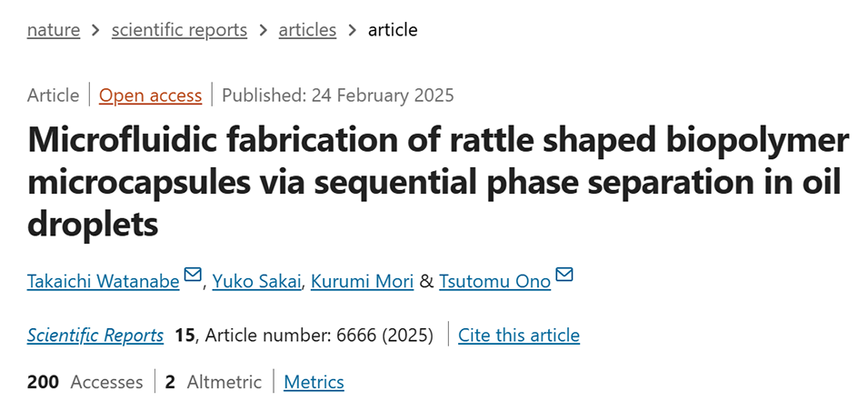Click the chevron after the articles breadcrumb

click(x=352, y=30)
